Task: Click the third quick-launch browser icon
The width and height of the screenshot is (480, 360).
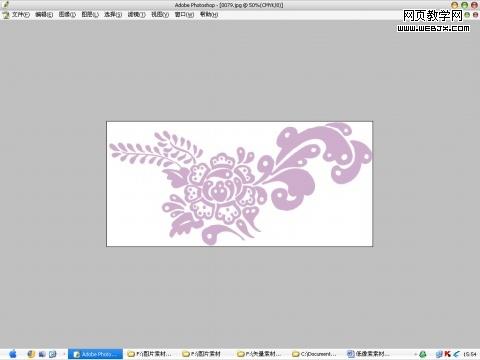Action: click(x=53, y=354)
